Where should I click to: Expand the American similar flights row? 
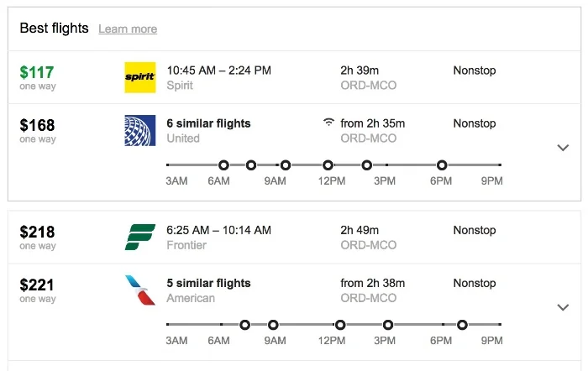(564, 307)
